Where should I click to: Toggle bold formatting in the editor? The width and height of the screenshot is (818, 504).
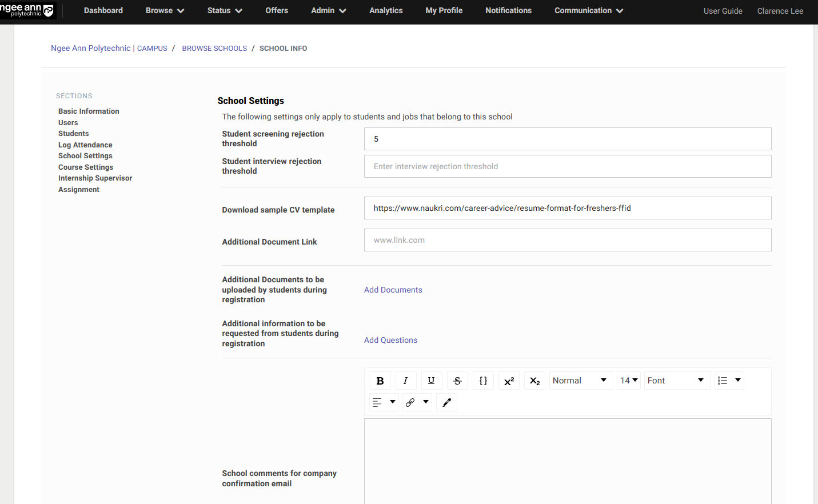(380, 381)
